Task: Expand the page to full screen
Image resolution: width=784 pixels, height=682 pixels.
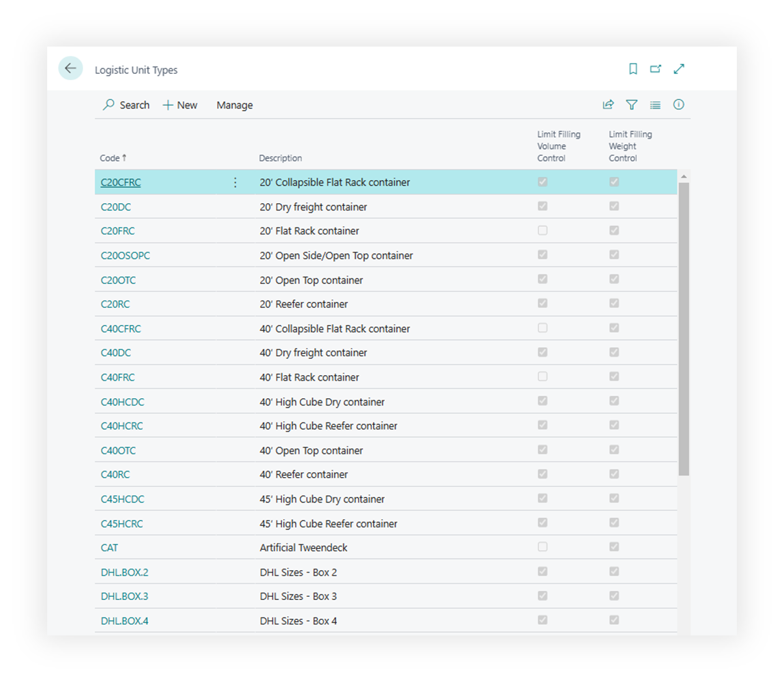Action: (678, 69)
